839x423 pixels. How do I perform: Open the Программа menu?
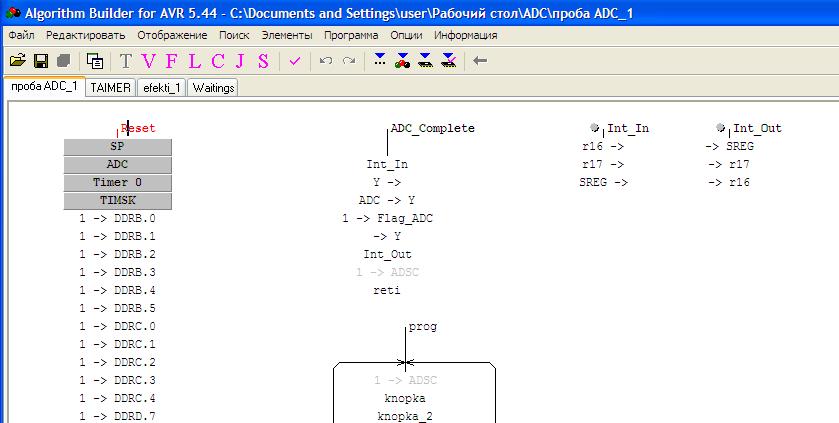point(351,35)
